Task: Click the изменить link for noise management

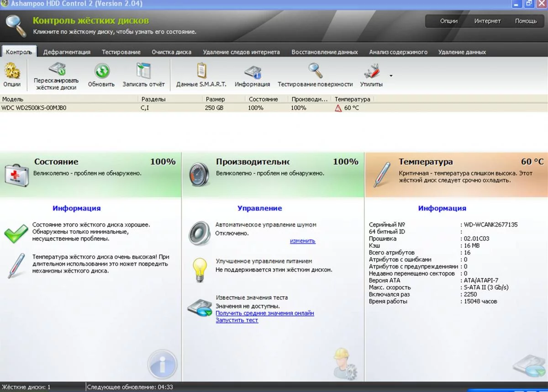Action: coord(303,241)
